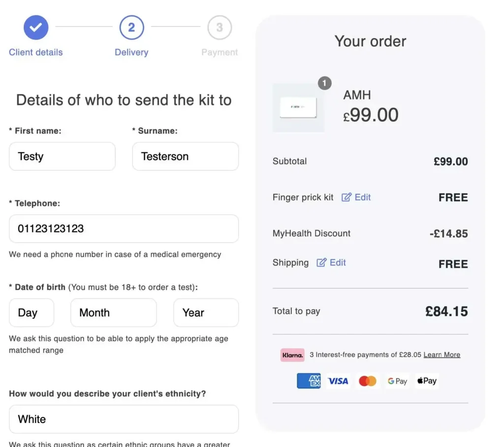Switch to the Payment step
This screenshot has width=504, height=447.
tap(220, 28)
